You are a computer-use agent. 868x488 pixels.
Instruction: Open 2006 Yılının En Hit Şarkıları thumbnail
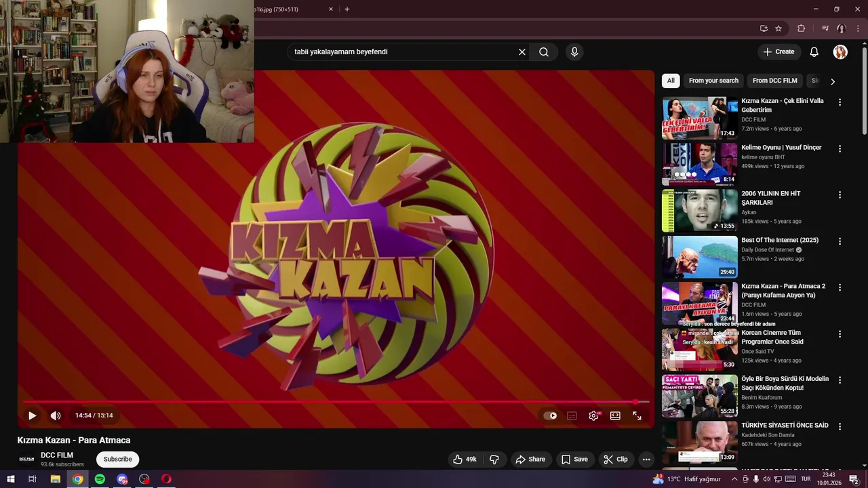click(x=700, y=211)
